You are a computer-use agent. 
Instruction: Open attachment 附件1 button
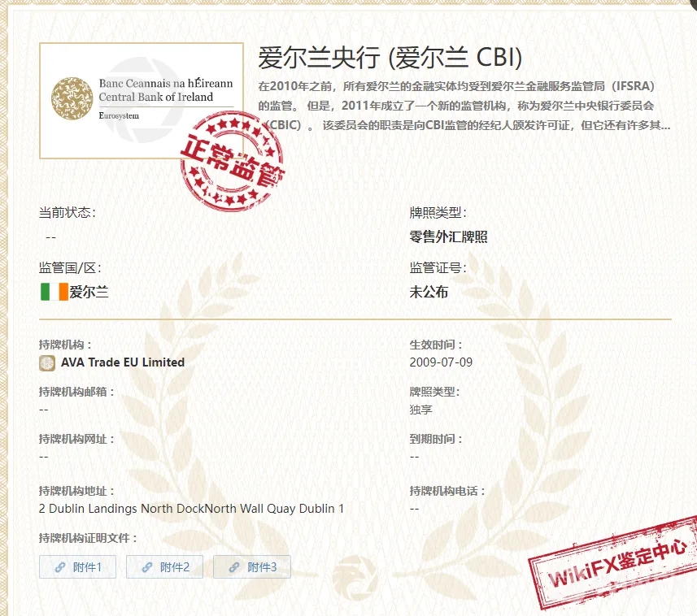click(77, 566)
